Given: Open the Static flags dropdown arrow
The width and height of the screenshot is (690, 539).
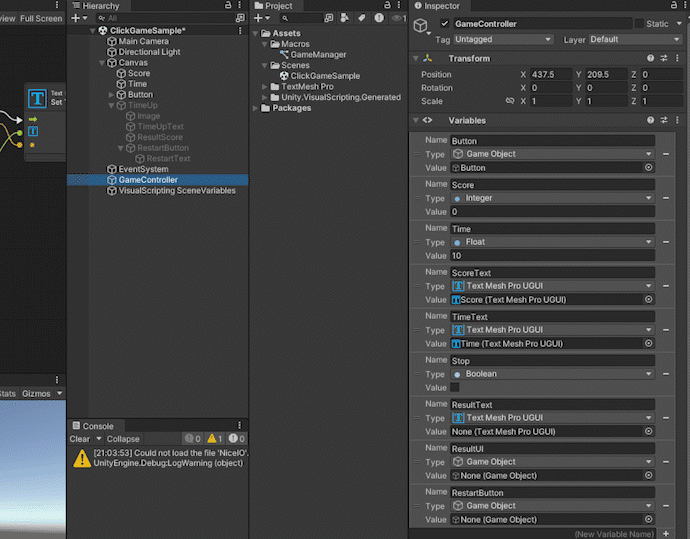Looking at the screenshot, I should pyautogui.click(x=679, y=23).
